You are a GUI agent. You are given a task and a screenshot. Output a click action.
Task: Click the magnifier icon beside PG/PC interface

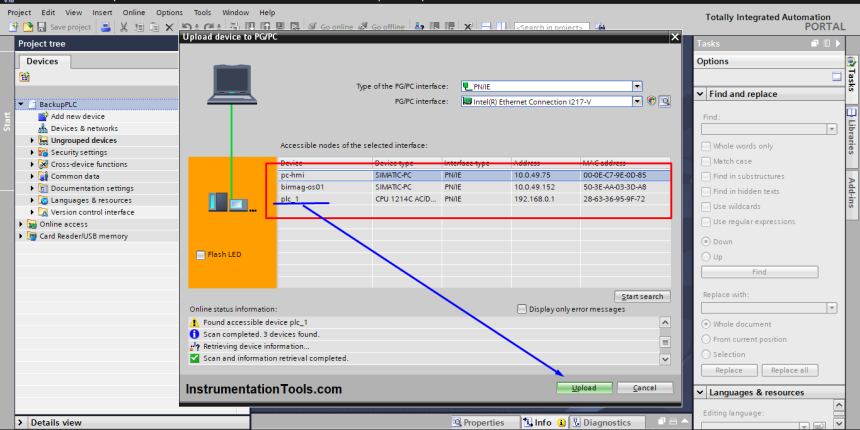[x=665, y=101]
